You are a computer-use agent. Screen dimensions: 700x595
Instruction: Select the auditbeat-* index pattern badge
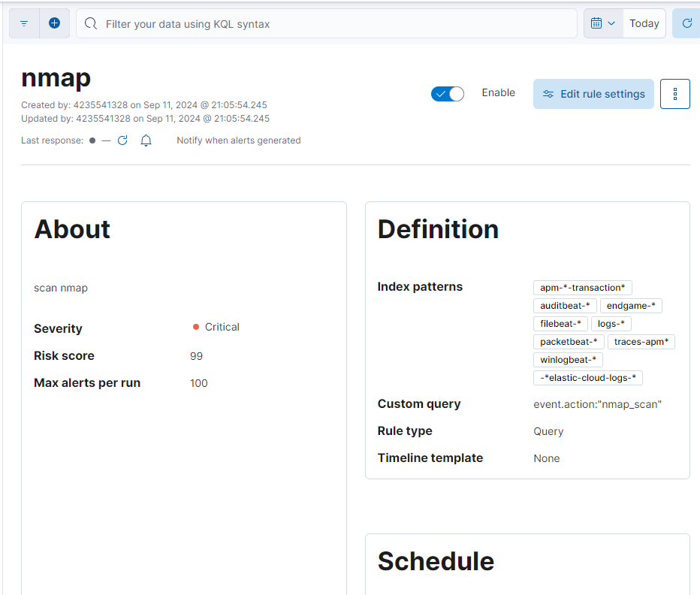pos(565,305)
